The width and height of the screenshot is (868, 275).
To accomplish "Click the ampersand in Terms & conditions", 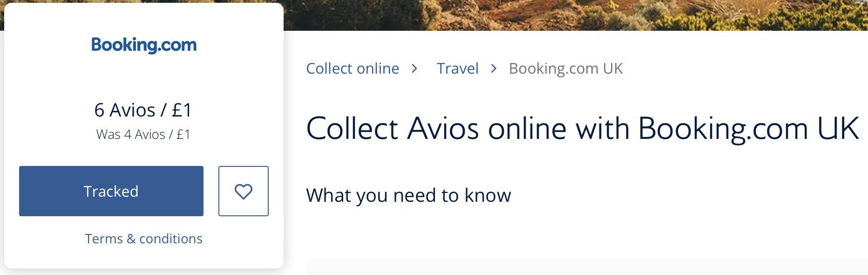I will pyautogui.click(x=131, y=239).
